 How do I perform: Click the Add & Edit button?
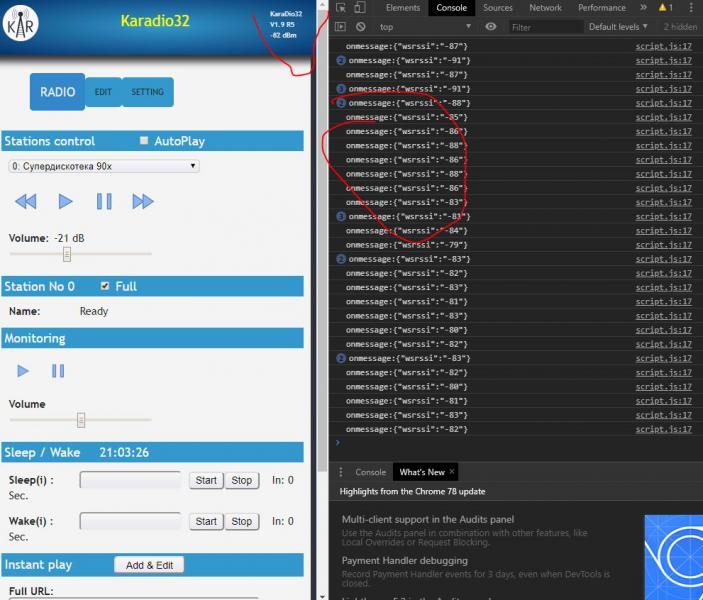click(x=149, y=565)
